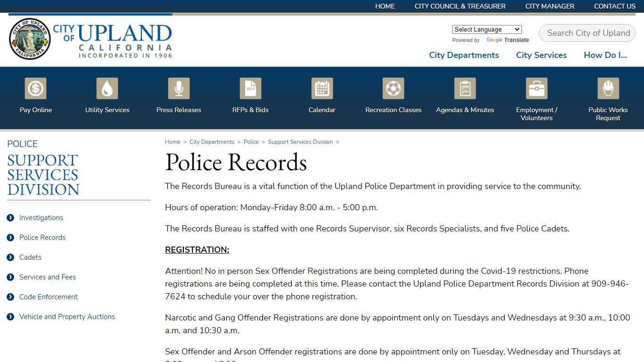Screen dimensions: 644x362
Task: Open the RFPs & Bids document icon
Action: click(250, 88)
